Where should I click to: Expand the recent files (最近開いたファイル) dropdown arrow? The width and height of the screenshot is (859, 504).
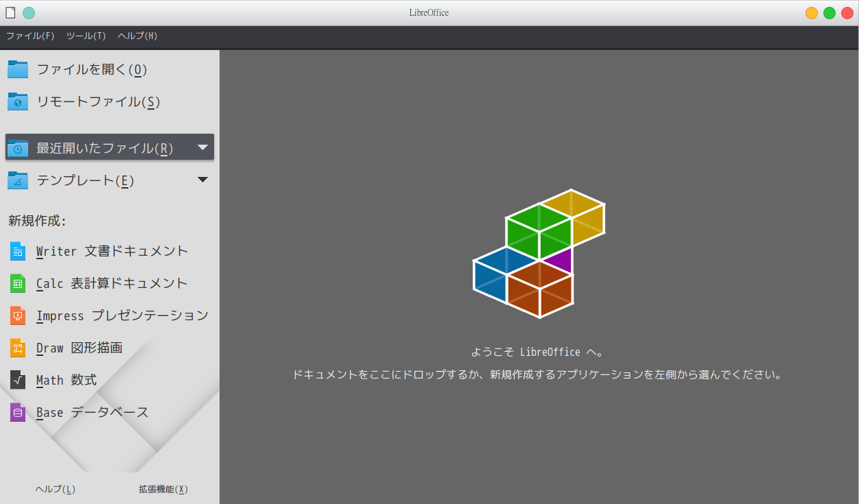[202, 147]
